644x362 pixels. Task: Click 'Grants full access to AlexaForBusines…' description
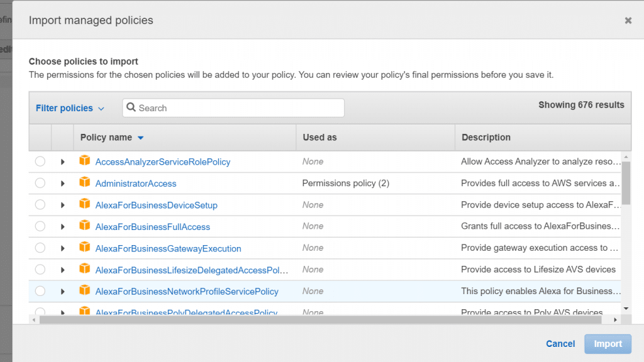click(540, 226)
